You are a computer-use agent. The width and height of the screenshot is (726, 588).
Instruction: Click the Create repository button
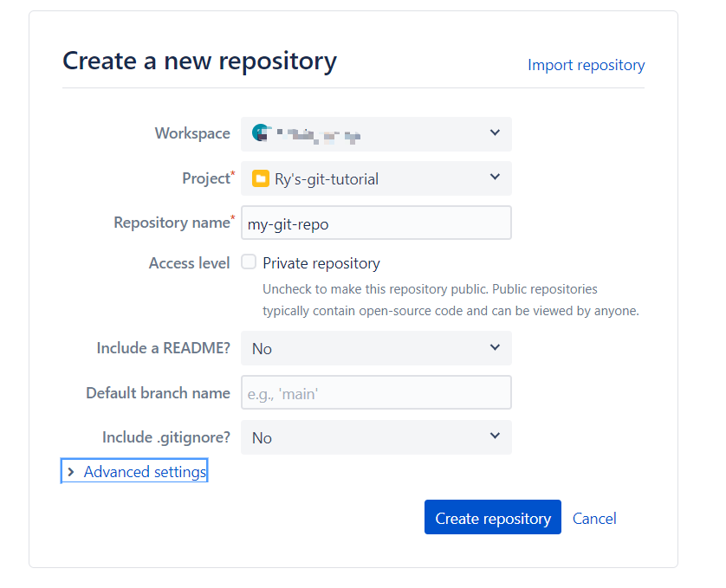tap(493, 517)
